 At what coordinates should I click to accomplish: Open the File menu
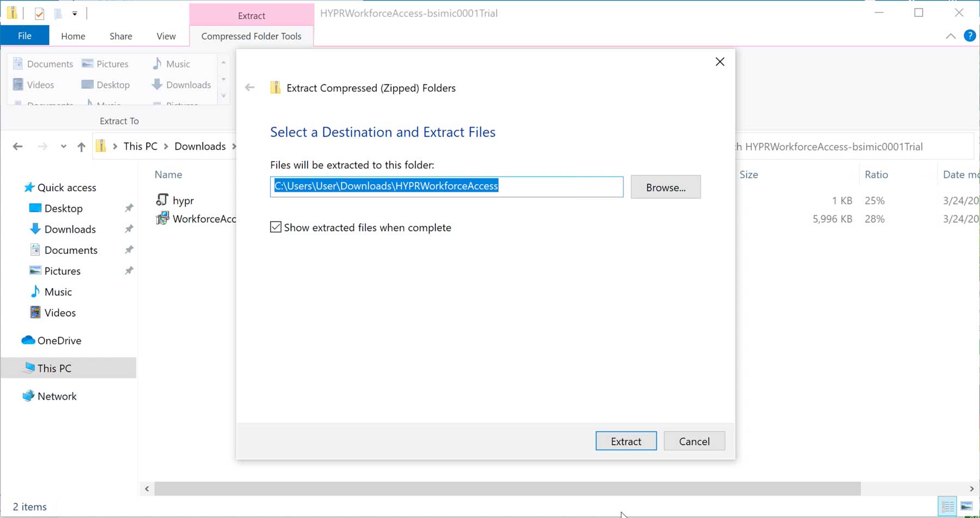coord(24,36)
